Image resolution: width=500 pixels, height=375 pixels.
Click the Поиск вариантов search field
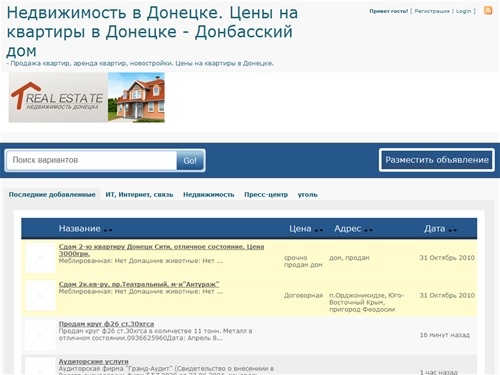pyautogui.click(x=92, y=160)
